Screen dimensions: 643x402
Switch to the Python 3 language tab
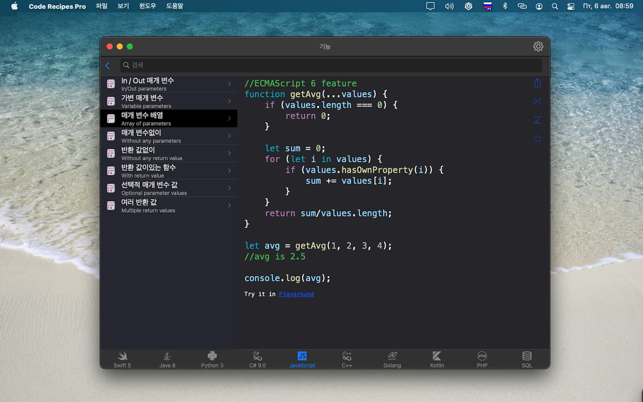click(x=212, y=359)
